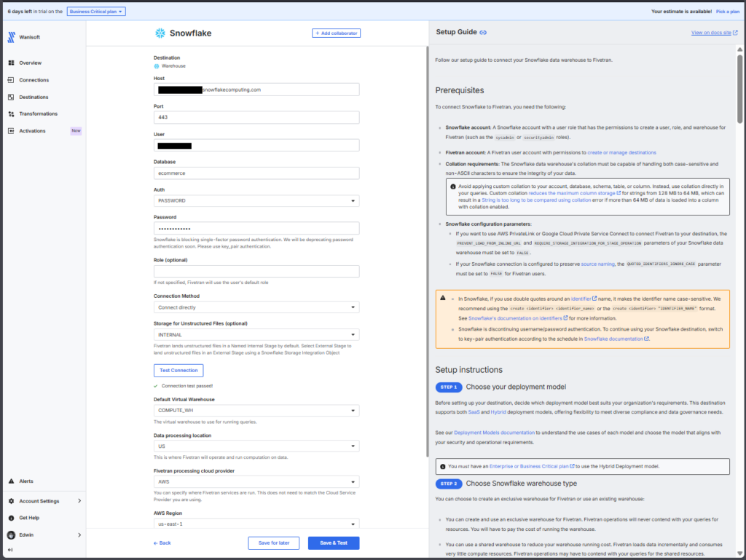Click the Transformations sidebar icon
746x560 pixels.
[x=11, y=114]
